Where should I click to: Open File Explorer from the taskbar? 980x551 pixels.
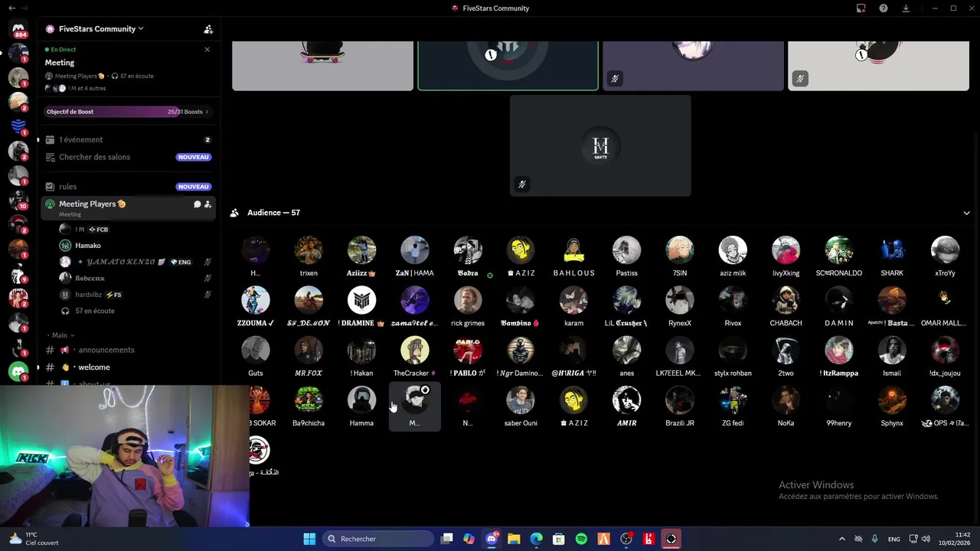tap(514, 539)
